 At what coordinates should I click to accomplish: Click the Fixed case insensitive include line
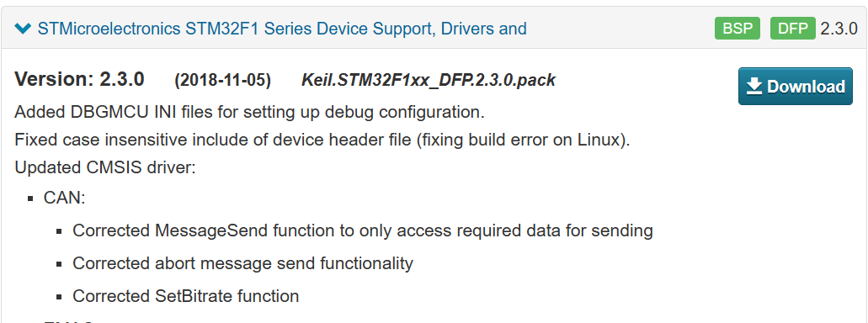click(322, 140)
